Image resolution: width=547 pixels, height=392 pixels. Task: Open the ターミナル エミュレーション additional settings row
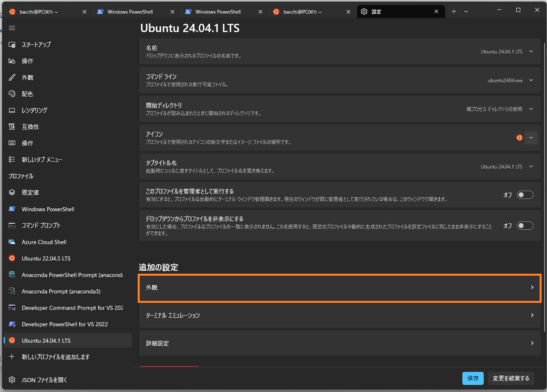(x=339, y=315)
